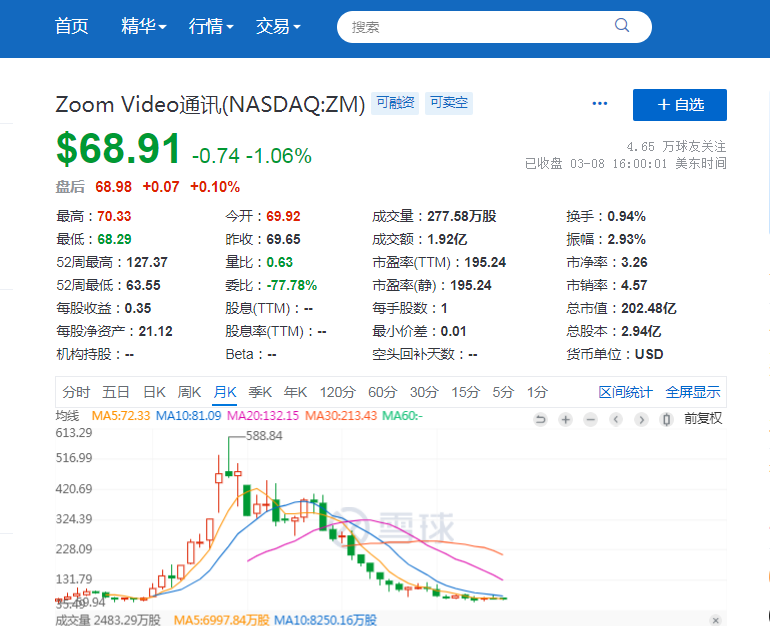The image size is (770, 626).
Task: Go to 首页 home page
Action: coord(72,26)
